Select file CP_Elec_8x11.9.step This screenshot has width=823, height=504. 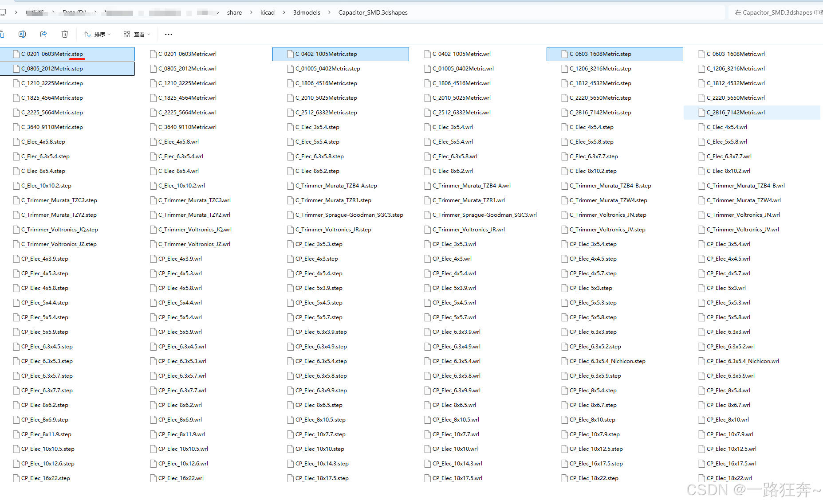click(x=46, y=434)
